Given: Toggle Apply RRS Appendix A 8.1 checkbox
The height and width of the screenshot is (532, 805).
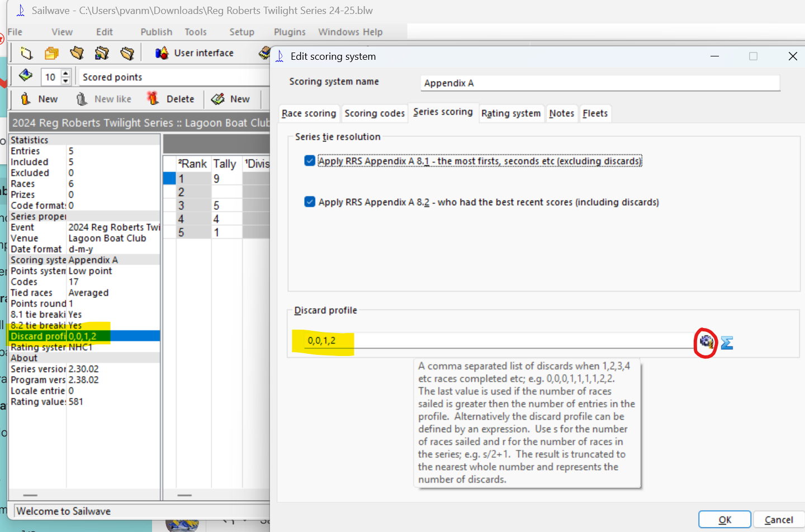Looking at the screenshot, I should tap(310, 161).
